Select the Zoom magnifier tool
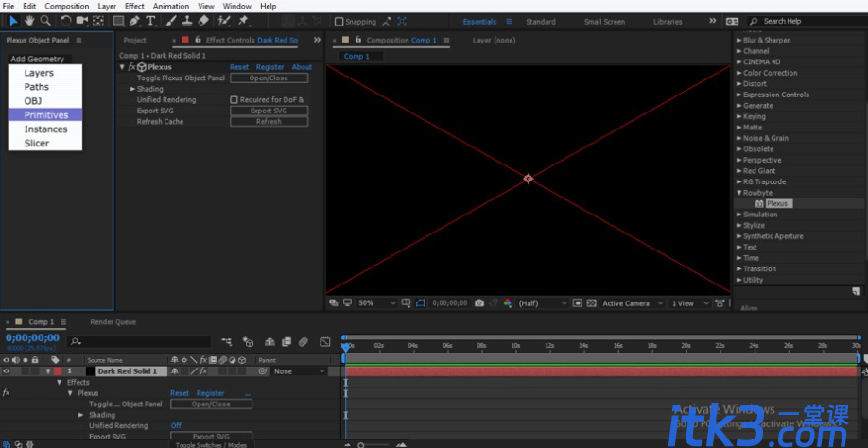 coord(45,21)
